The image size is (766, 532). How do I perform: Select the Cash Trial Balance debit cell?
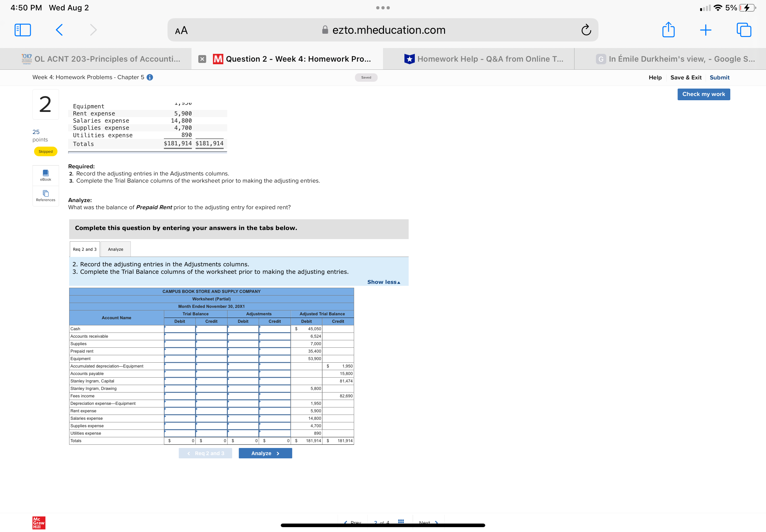pos(180,329)
